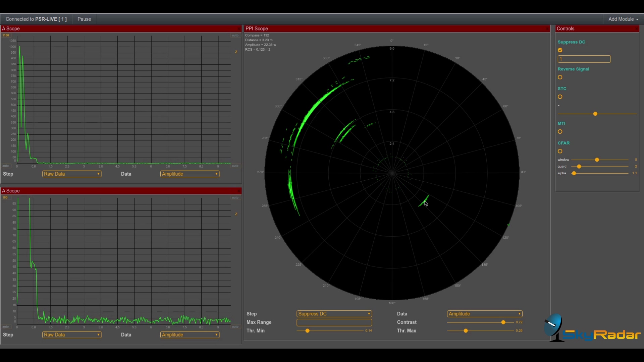Click the Z zoom icon in upper A Scope
The width and height of the screenshot is (644, 362).
(236, 52)
